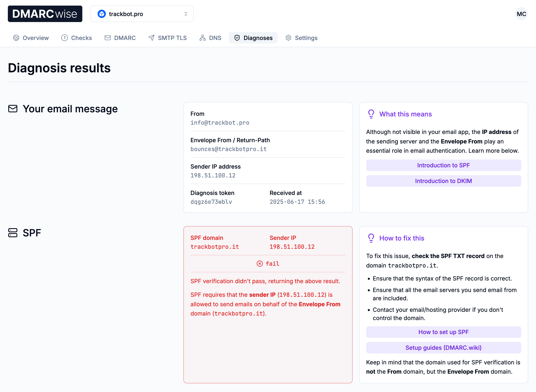Image resolution: width=536 pixels, height=392 pixels.
Task: Open the Settings tab
Action: coord(301,38)
